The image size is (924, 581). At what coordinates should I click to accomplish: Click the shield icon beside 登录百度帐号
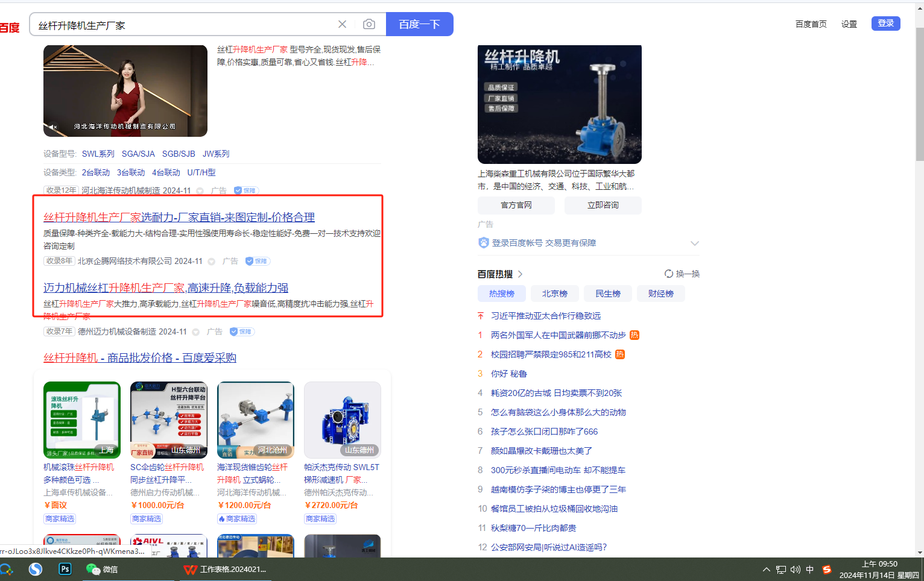click(x=484, y=243)
